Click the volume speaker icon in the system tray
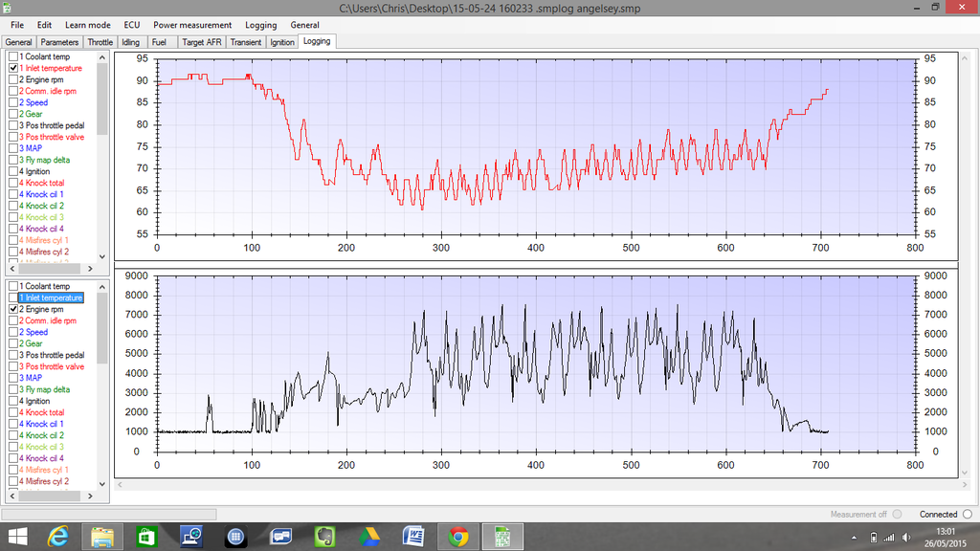 (904, 537)
